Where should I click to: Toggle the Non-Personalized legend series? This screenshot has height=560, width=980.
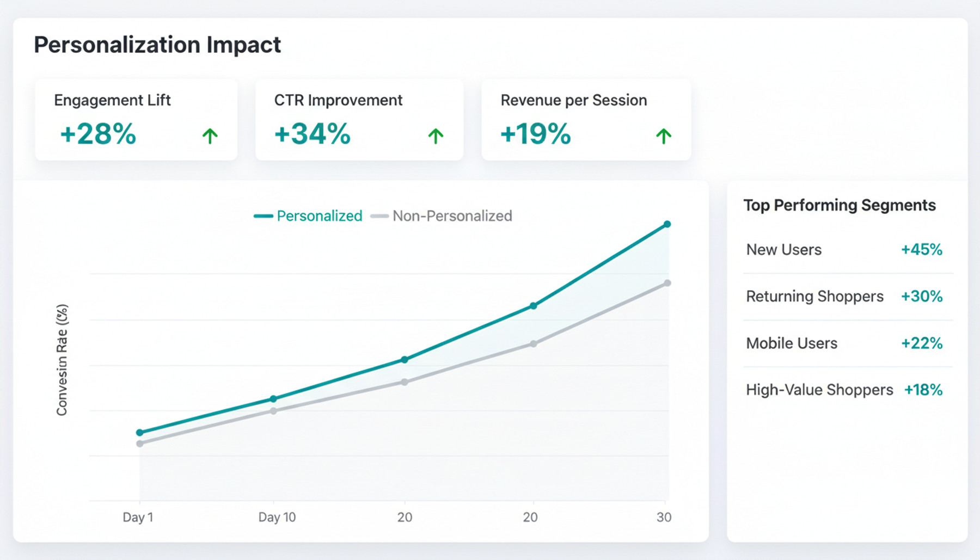pyautogui.click(x=442, y=216)
